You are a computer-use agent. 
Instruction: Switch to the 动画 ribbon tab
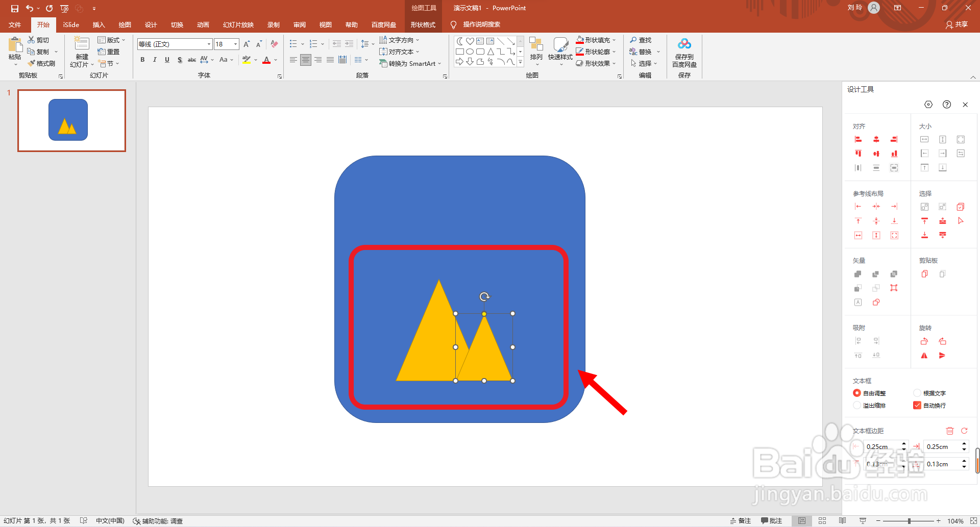coord(203,24)
